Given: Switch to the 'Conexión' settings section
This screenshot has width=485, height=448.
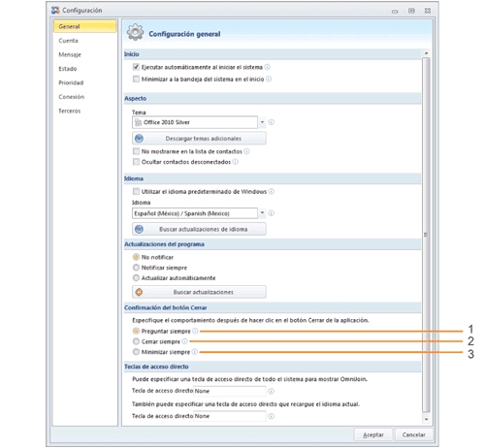Looking at the screenshot, I should click(72, 97).
